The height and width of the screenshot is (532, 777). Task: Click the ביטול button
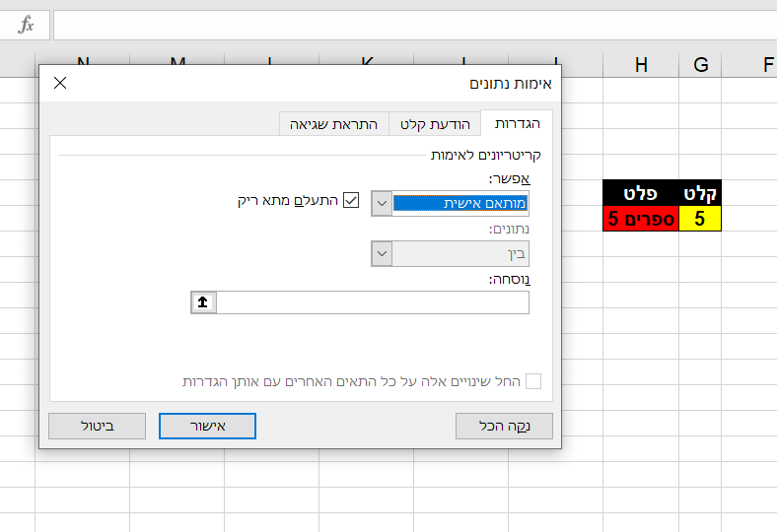point(97,427)
